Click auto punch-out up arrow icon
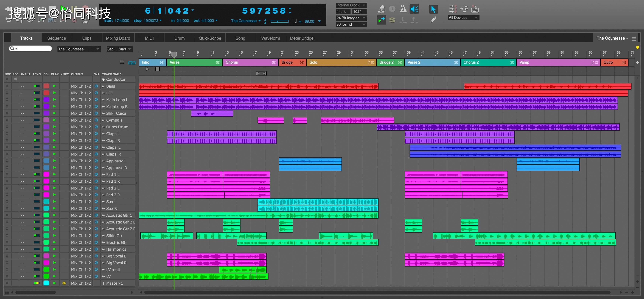 point(414,20)
